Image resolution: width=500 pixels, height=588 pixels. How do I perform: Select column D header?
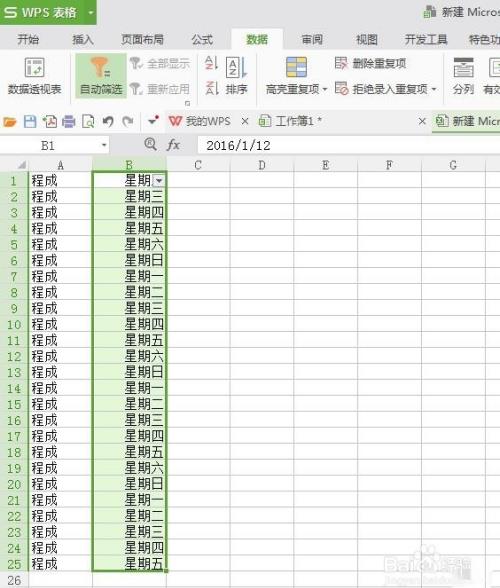point(262,165)
